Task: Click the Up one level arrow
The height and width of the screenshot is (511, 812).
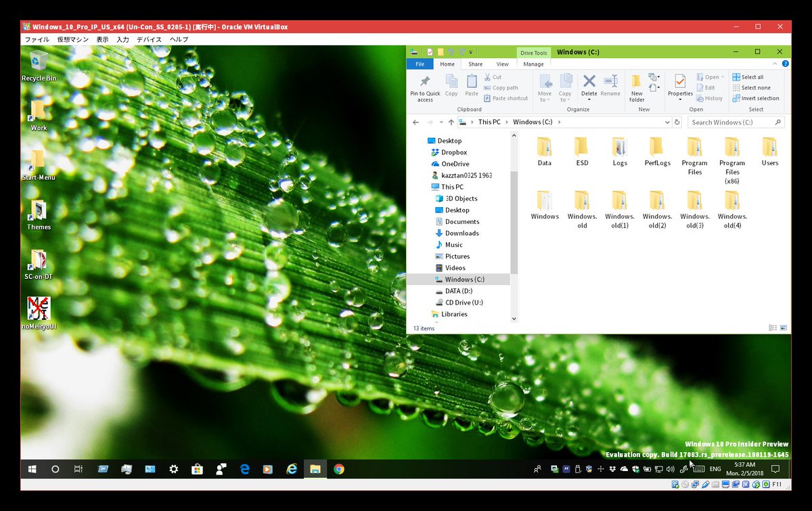Action: click(451, 123)
